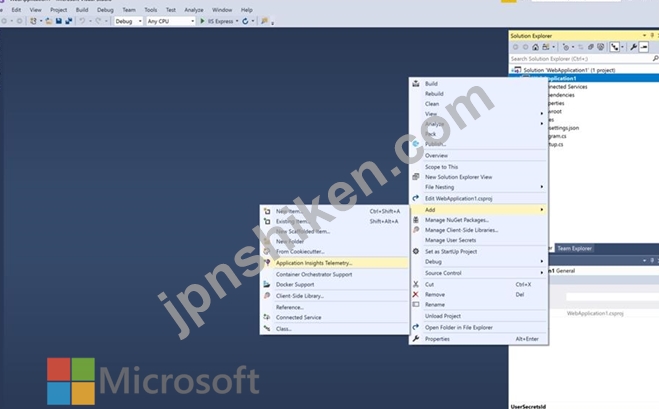Select Reference in Add submenu

(x=334, y=307)
